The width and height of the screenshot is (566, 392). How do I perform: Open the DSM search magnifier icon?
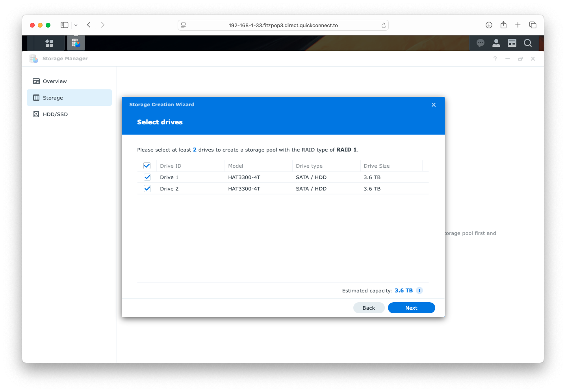tap(528, 43)
